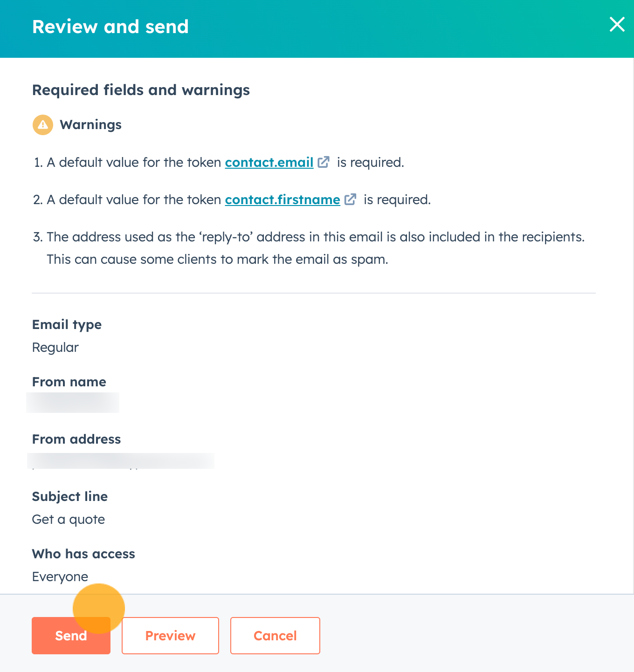Click the "Regular" email type value
This screenshot has width=634, height=672.
55,348
